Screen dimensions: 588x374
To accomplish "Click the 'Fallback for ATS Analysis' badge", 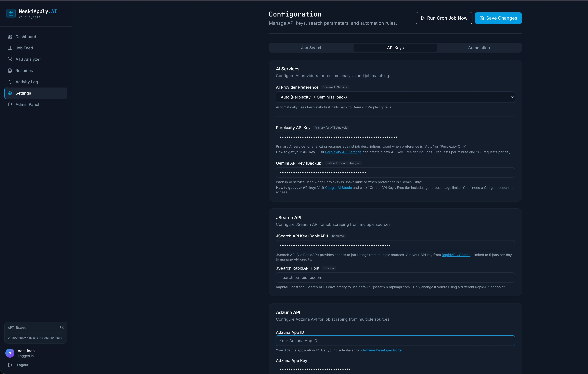I will tap(343, 163).
